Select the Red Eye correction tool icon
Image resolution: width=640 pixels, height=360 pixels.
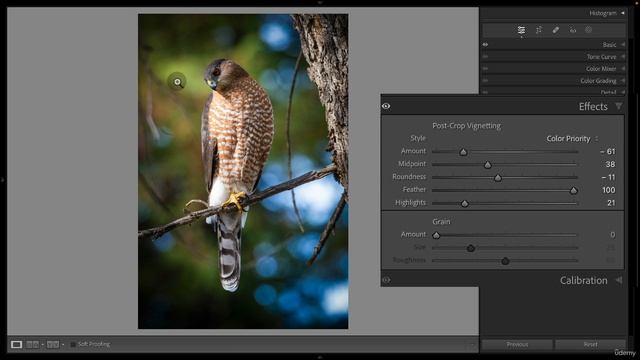(573, 30)
